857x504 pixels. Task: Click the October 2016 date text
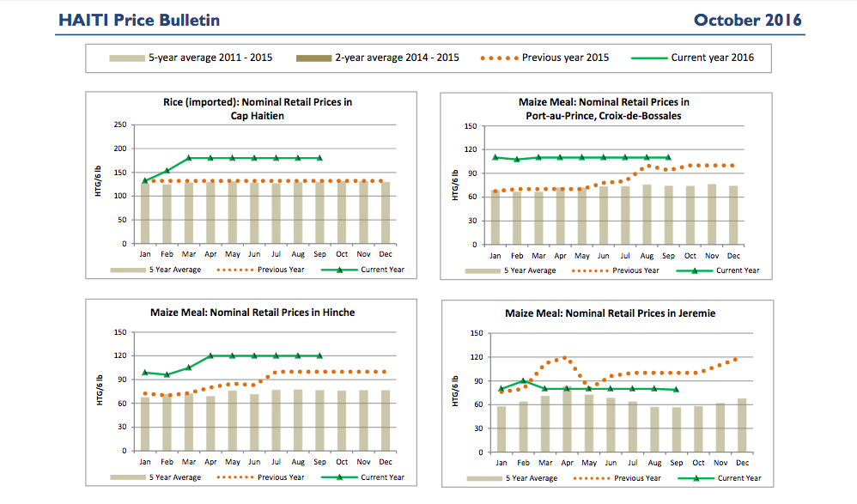[747, 19]
